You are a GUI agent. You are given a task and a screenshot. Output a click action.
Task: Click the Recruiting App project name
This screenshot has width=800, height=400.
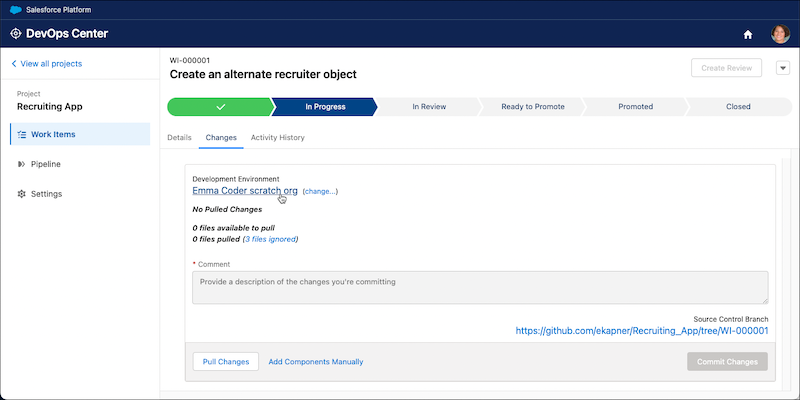point(49,107)
